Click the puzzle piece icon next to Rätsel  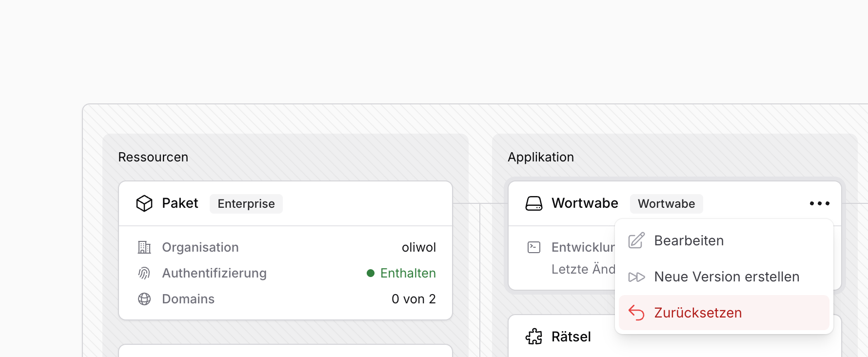pos(534,337)
